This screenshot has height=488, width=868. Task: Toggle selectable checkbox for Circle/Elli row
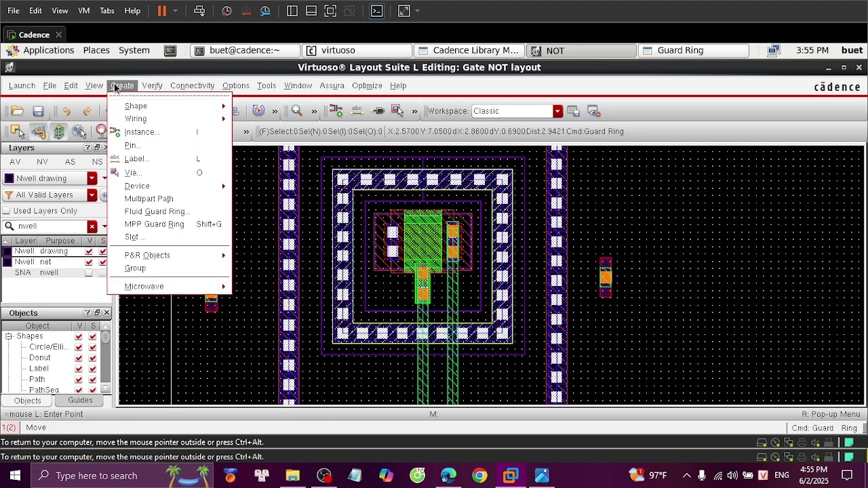point(93,348)
